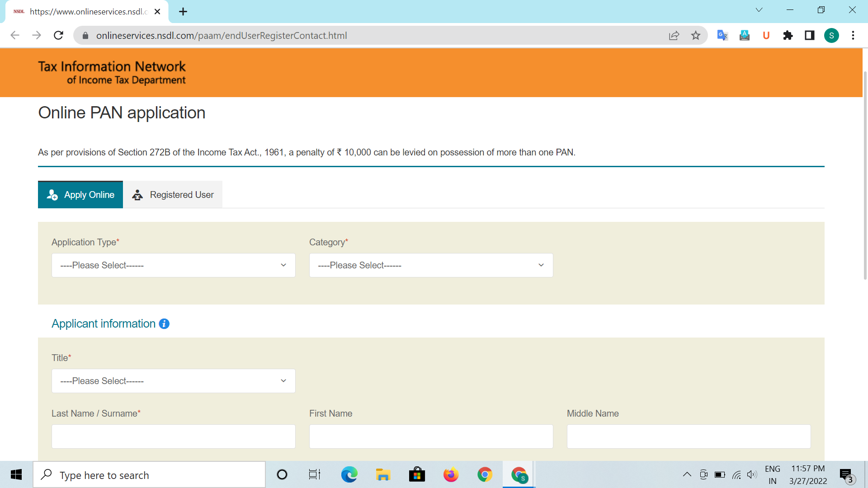Click the Google Chrome taskbar icon
The width and height of the screenshot is (868, 488).
pos(485,475)
